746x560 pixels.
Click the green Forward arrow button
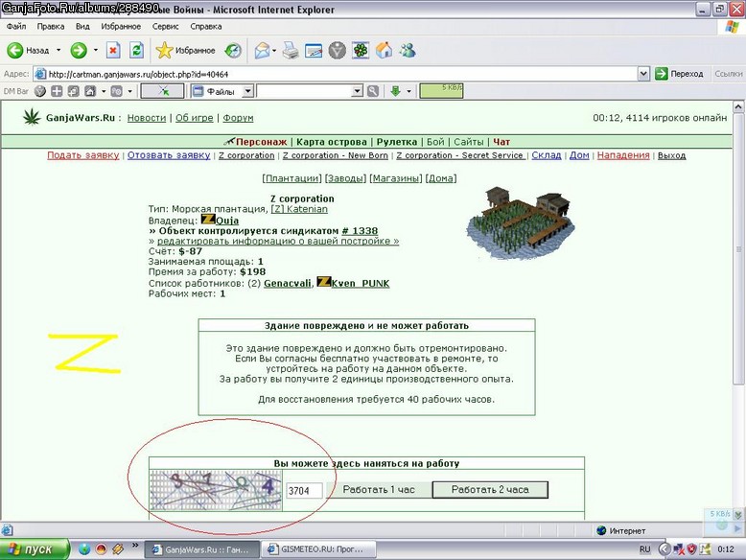click(x=79, y=50)
